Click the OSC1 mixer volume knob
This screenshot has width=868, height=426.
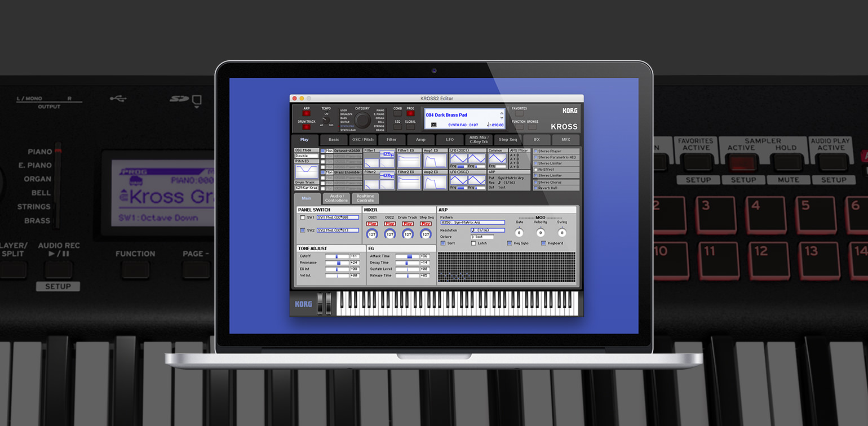click(372, 234)
